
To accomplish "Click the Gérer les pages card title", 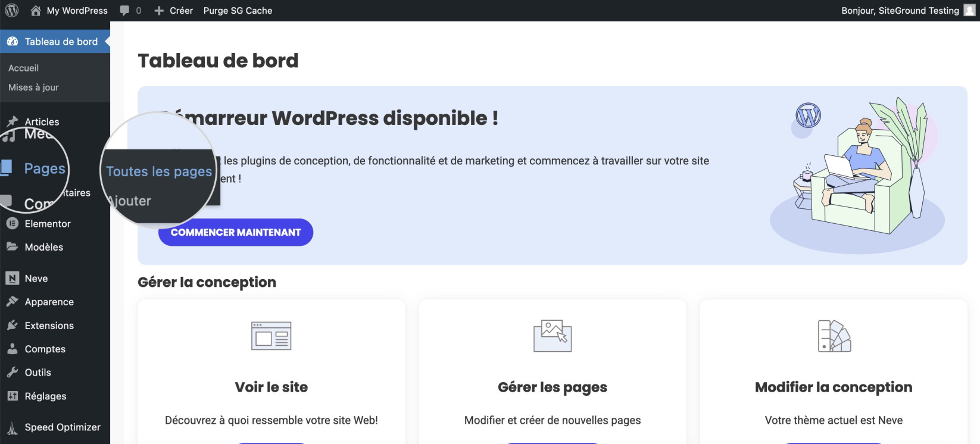I will click(553, 387).
